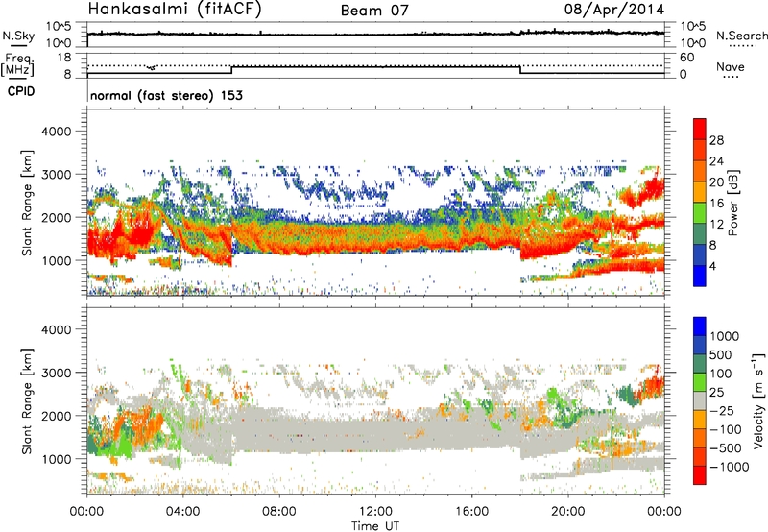The image size is (768, 532).
Task: Select the Beam 07 header label
Action: 374,11
